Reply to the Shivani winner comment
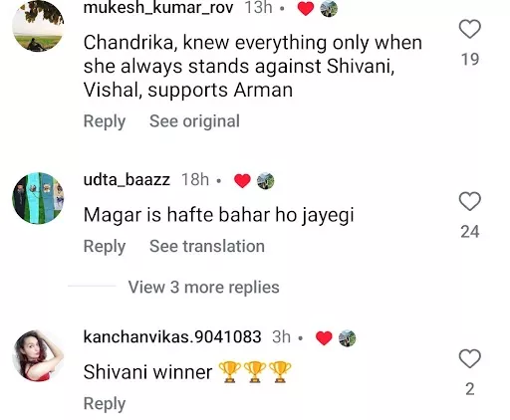 (x=105, y=404)
